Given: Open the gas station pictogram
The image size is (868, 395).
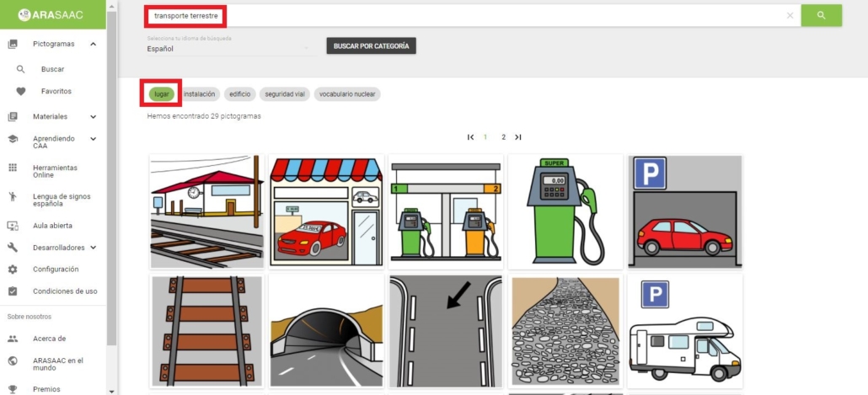Looking at the screenshot, I should 446,212.
